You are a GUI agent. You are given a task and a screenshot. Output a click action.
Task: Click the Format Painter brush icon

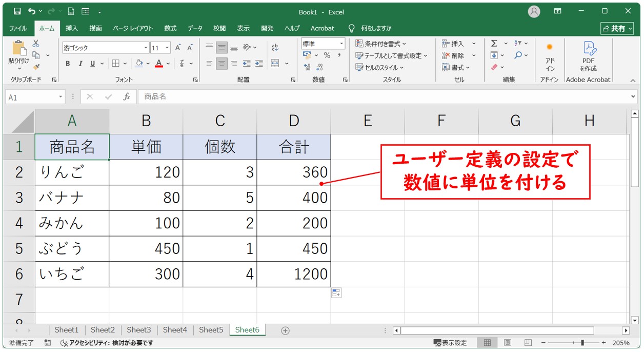[36, 67]
